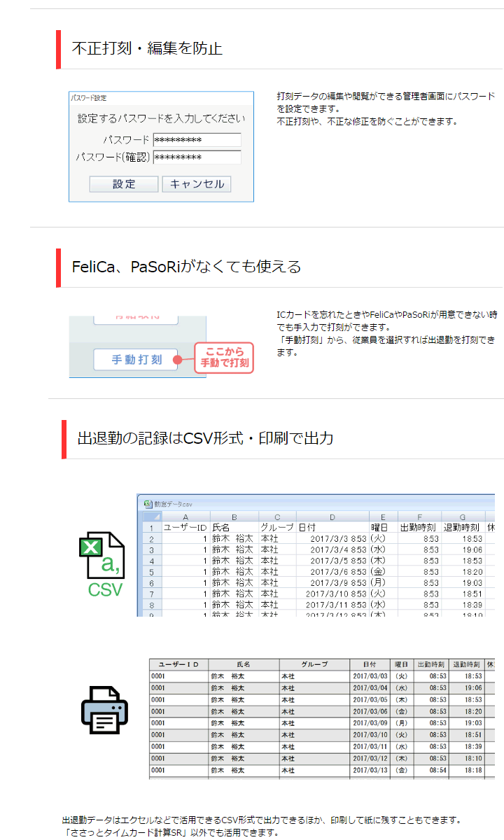Click the 曜日 cell in CSV spreadsheet
Viewport: 504px width, 840px height.
click(383, 528)
